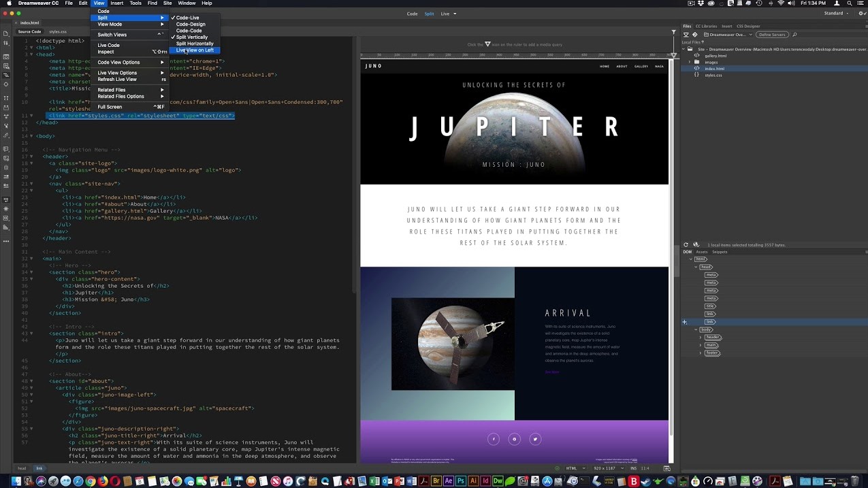Image resolution: width=868 pixels, height=488 pixels.
Task: Open View Mode submenu
Action: 129,25
